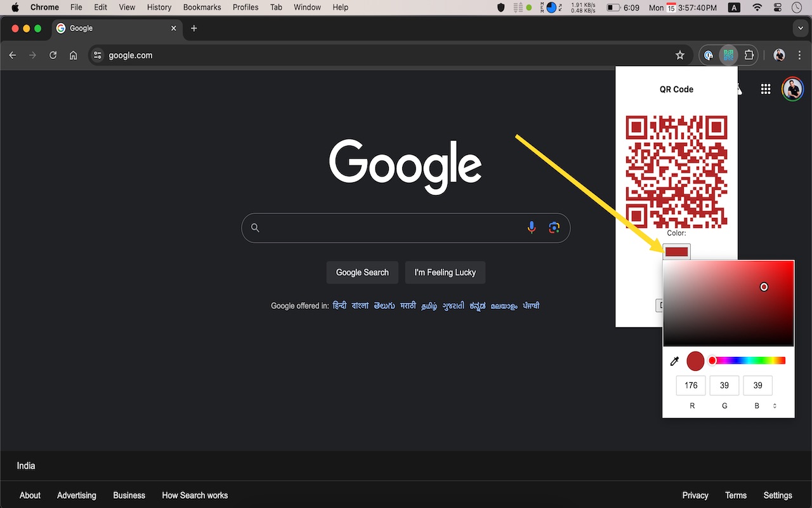Open the Bookmarks menu
The width and height of the screenshot is (812, 508).
[202, 8]
